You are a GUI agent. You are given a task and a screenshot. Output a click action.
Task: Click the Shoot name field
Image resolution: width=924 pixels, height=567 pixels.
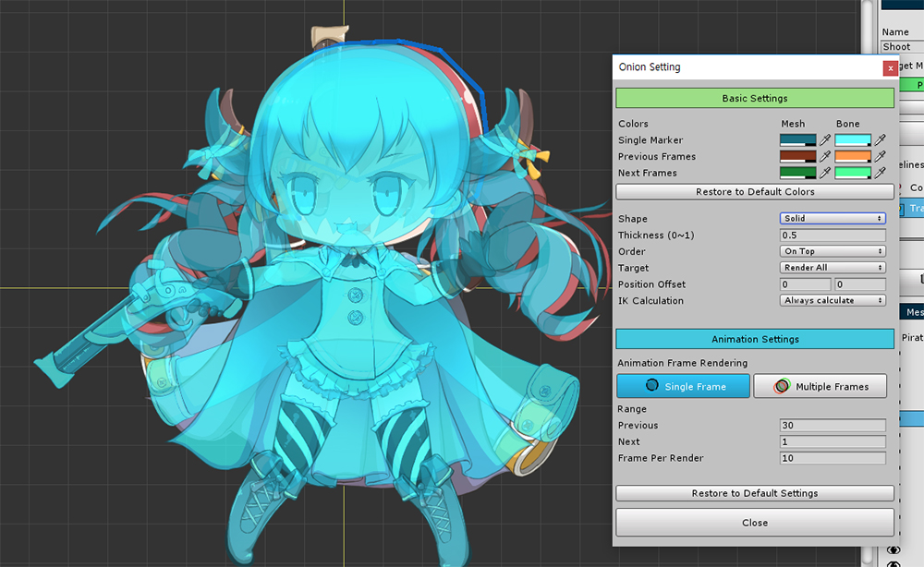[x=902, y=46]
